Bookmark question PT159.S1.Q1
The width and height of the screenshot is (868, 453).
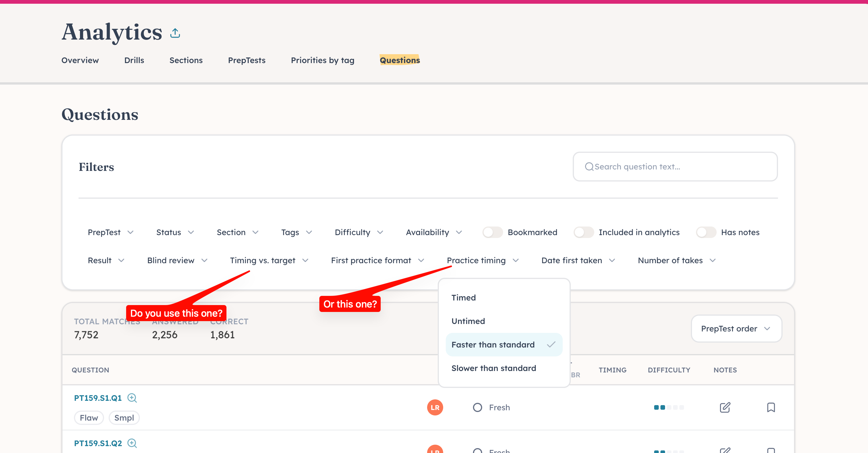tap(771, 407)
